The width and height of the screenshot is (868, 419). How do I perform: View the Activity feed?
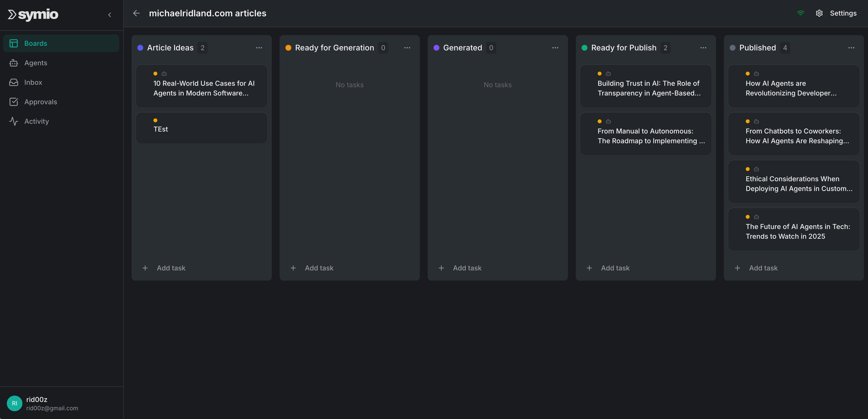click(x=36, y=121)
